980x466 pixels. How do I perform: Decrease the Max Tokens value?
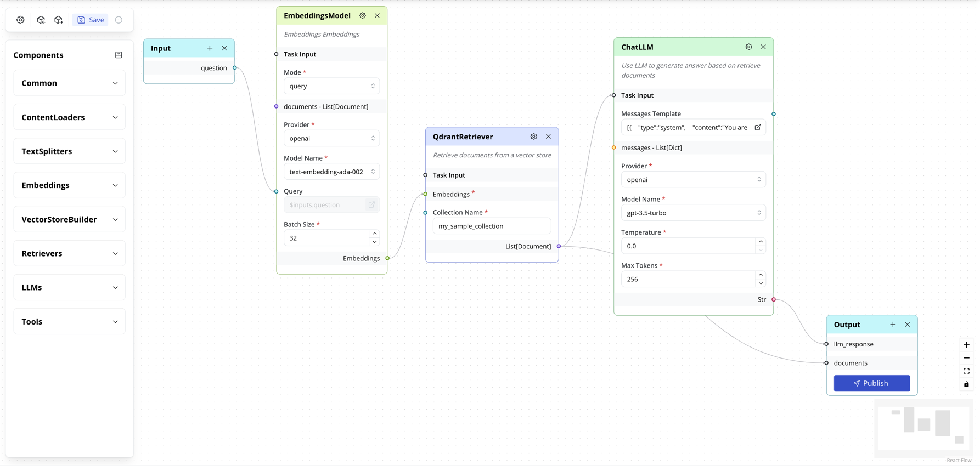(761, 283)
